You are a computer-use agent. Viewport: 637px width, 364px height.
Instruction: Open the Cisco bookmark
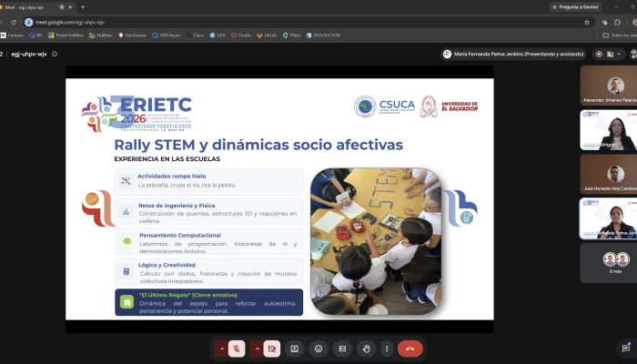click(x=195, y=35)
